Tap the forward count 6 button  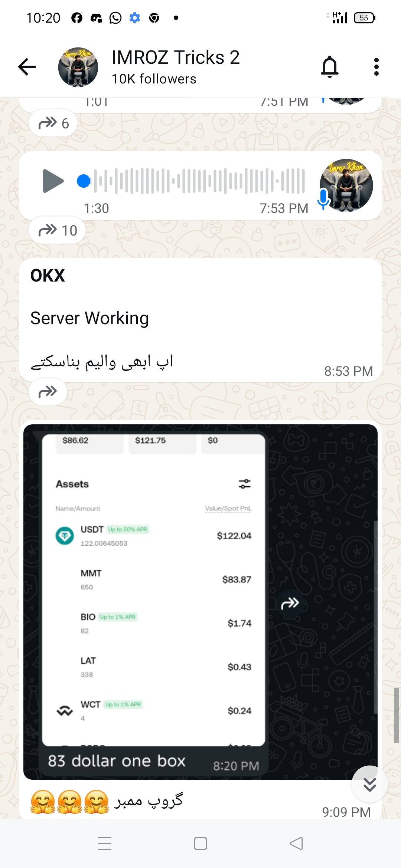point(53,123)
